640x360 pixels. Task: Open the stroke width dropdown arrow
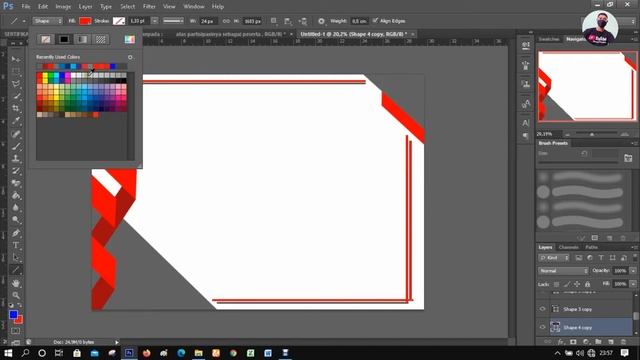pos(154,21)
